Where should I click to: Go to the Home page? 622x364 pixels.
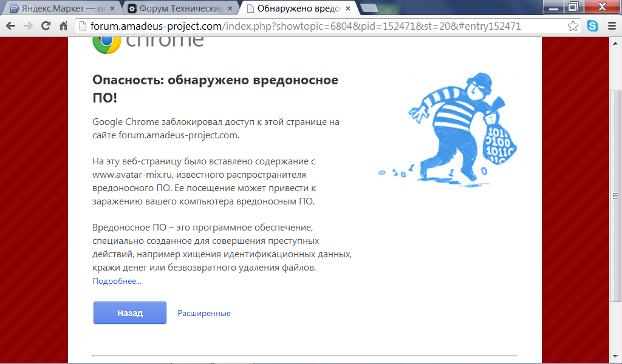coord(63,26)
